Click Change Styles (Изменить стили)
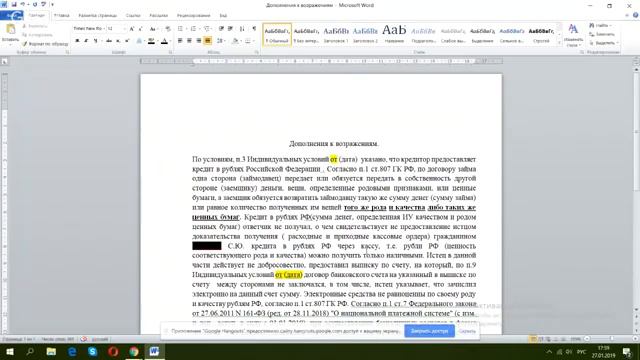This screenshot has height=360, width=640. pyautogui.click(x=573, y=35)
